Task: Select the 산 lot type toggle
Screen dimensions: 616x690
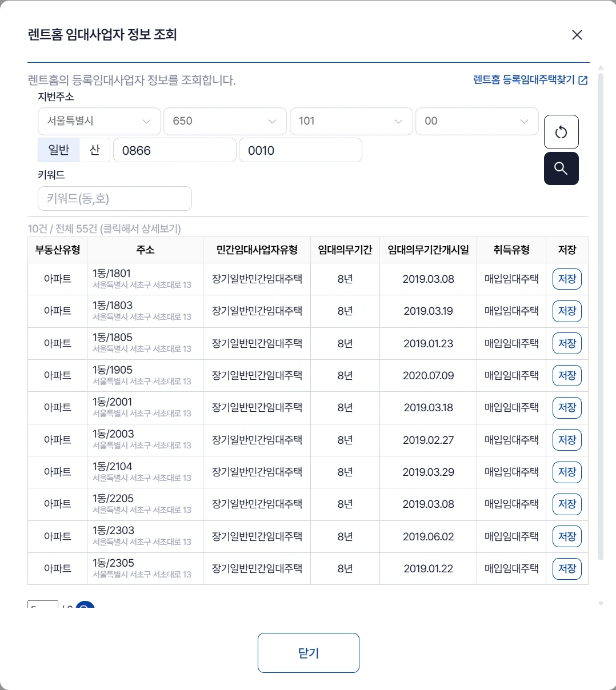Action: point(94,150)
